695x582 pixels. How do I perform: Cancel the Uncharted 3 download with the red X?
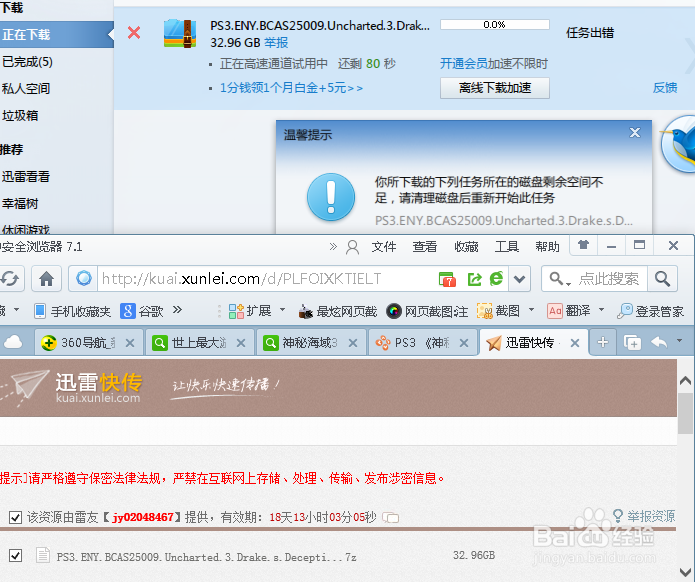click(134, 33)
